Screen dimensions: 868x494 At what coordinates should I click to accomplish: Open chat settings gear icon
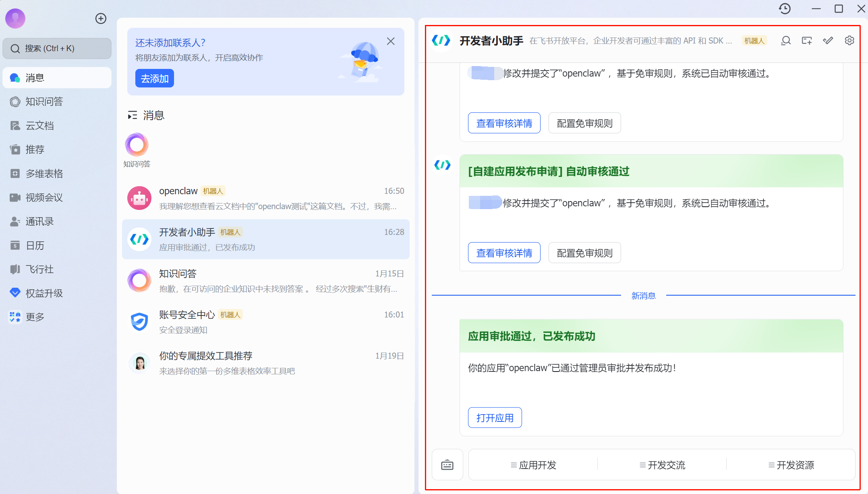point(849,41)
